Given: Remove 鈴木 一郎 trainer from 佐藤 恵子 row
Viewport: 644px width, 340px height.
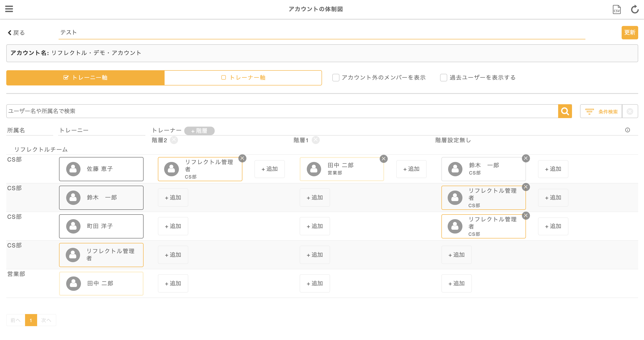Looking at the screenshot, I should point(526,158).
